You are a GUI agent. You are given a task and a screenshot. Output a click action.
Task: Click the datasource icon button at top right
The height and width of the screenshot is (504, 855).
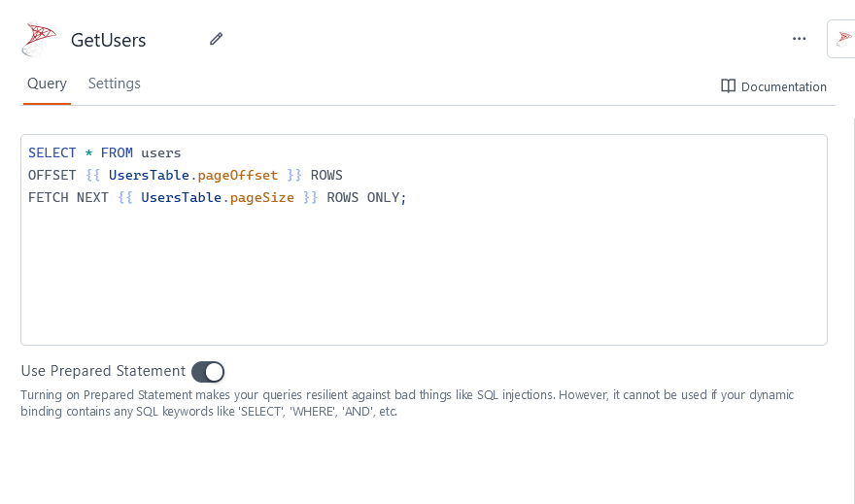point(842,39)
